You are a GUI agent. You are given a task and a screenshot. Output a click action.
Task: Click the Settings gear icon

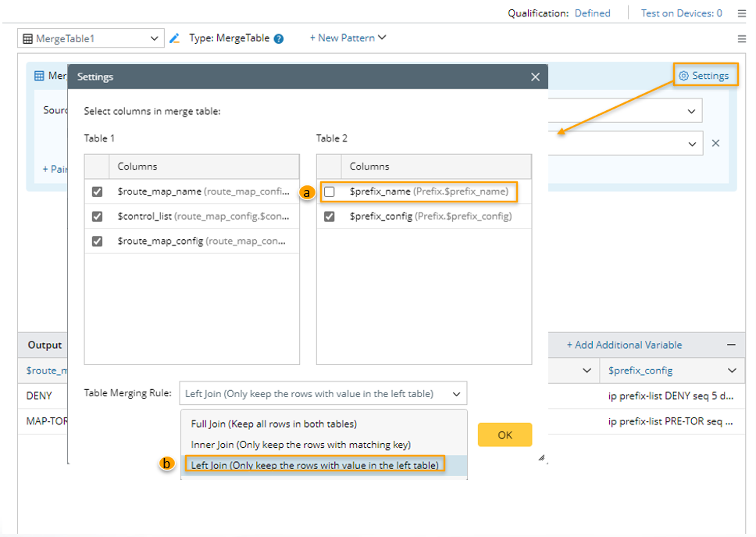tap(683, 76)
